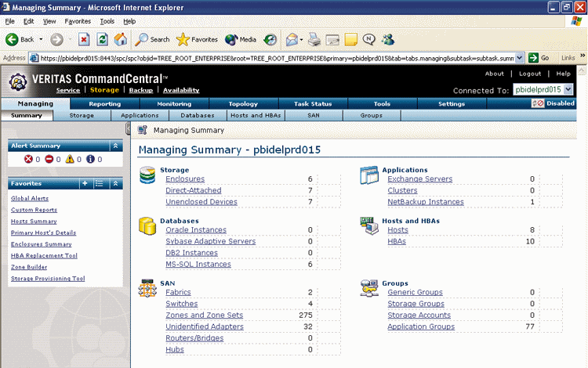Toggle the Disabled status indicator

(x=554, y=103)
